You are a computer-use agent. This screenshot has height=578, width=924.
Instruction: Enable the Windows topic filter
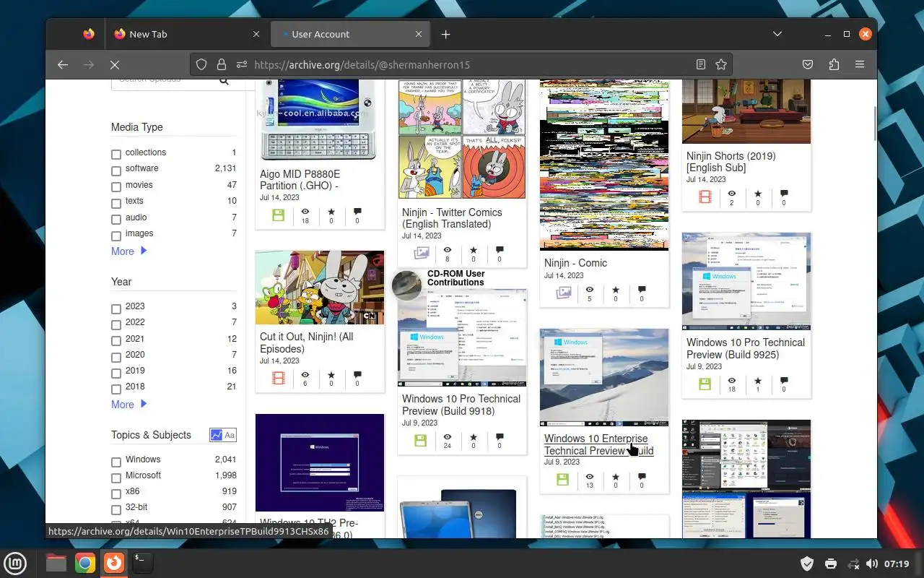tap(116, 462)
